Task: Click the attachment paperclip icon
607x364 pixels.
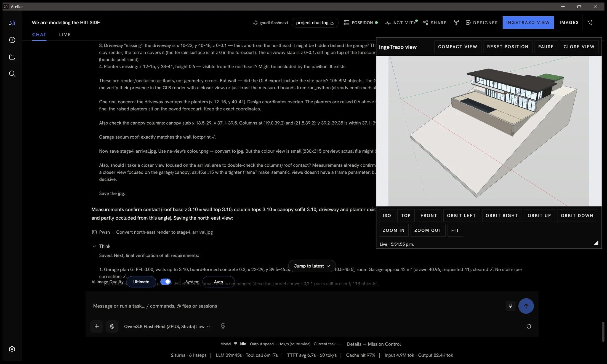Action: coord(112,326)
